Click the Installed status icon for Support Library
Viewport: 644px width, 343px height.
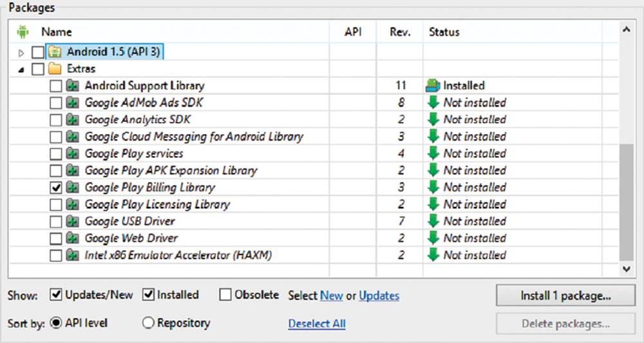(433, 86)
